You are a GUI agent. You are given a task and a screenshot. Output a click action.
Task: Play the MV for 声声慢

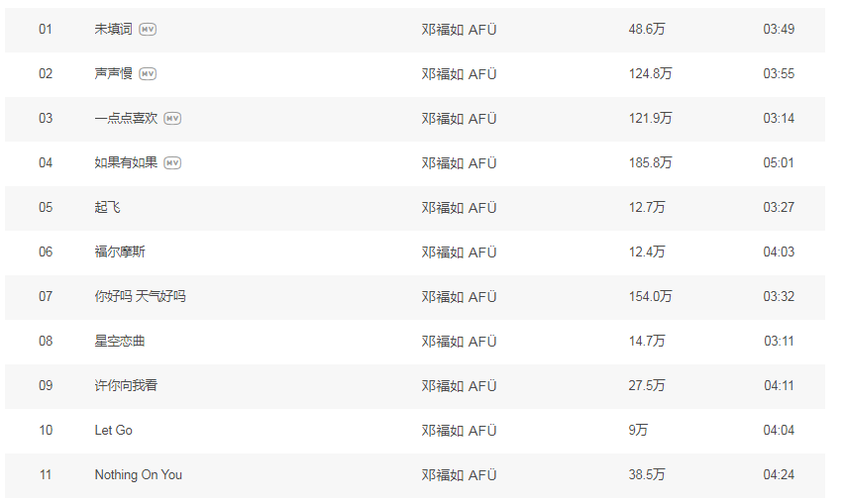click(x=148, y=74)
